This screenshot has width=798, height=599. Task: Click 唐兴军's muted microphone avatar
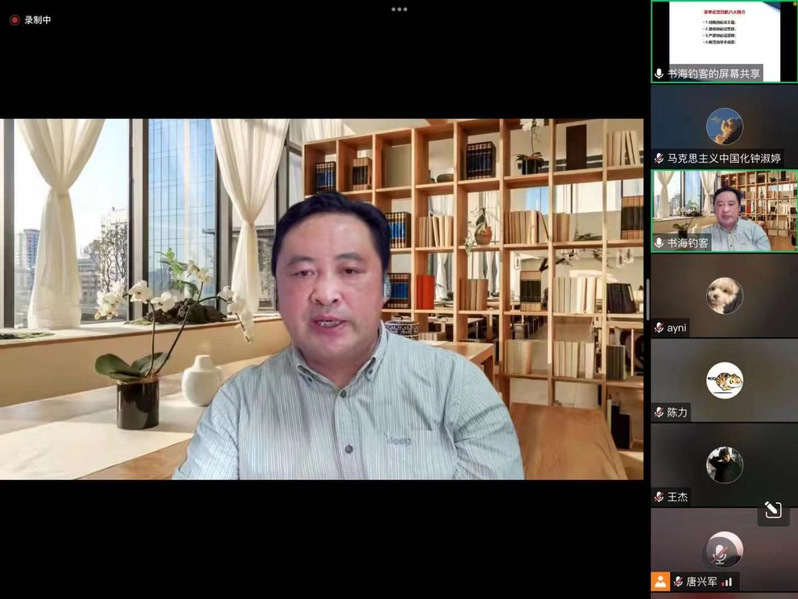[x=722, y=549]
